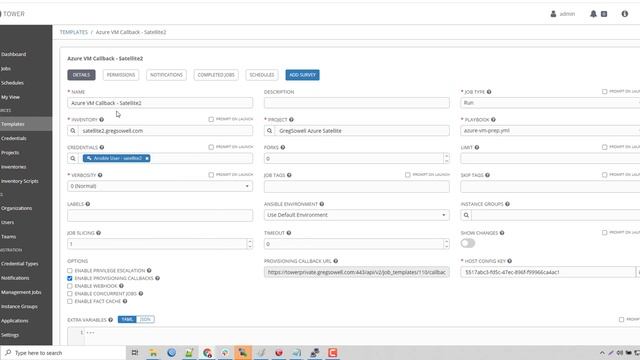Click the Credentials lookup search icon
The width and height of the screenshot is (640, 360).
click(x=73, y=158)
